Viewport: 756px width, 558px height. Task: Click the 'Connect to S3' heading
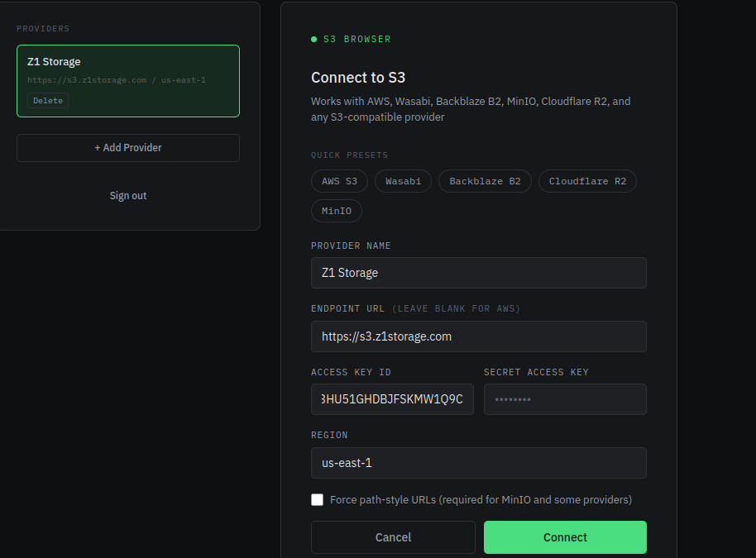pos(358,78)
